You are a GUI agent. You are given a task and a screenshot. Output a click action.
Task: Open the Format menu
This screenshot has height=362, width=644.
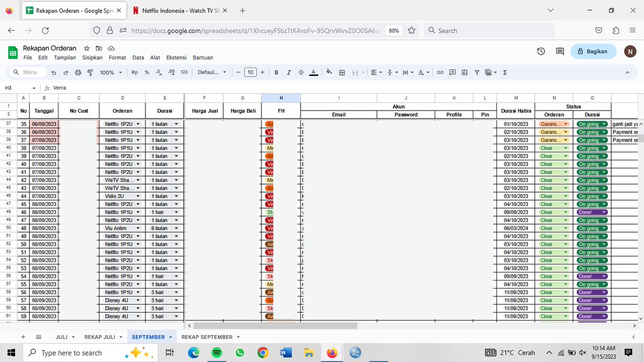tap(118, 57)
